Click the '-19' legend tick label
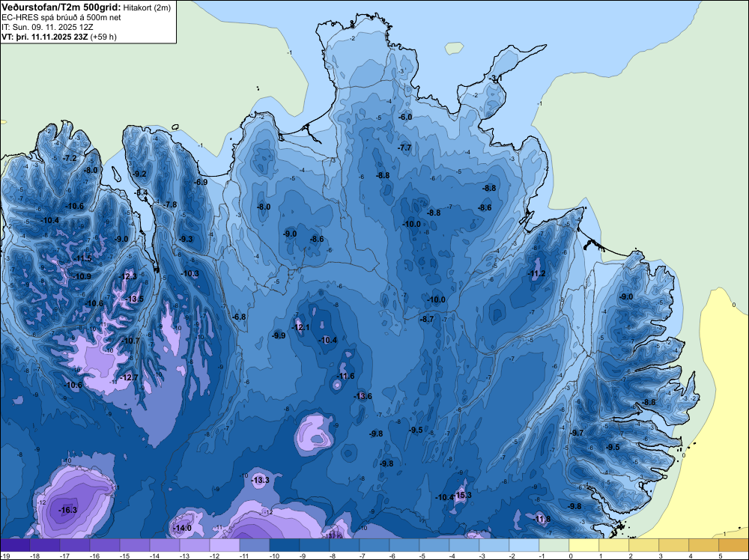749x560 pixels. click(x=4, y=556)
